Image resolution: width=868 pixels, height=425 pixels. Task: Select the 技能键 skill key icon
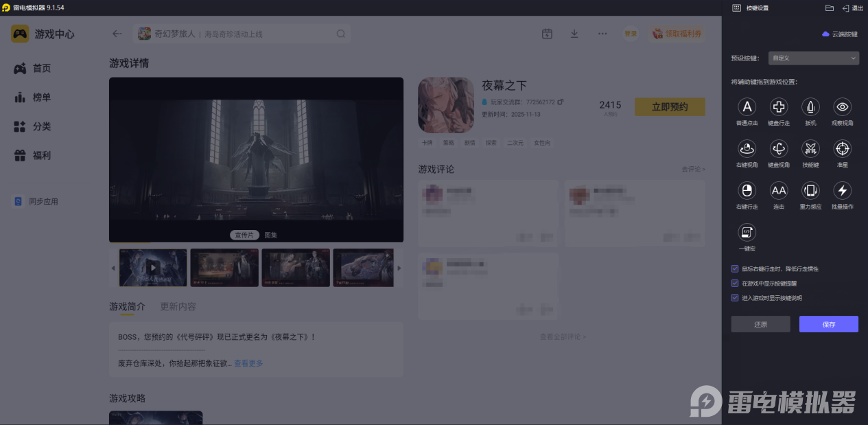810,148
